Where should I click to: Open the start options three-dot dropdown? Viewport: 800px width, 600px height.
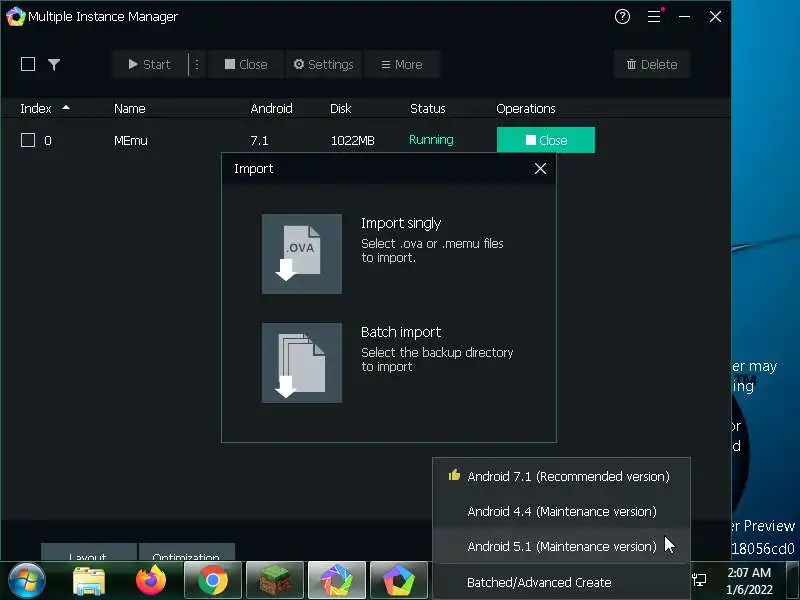tap(197, 64)
